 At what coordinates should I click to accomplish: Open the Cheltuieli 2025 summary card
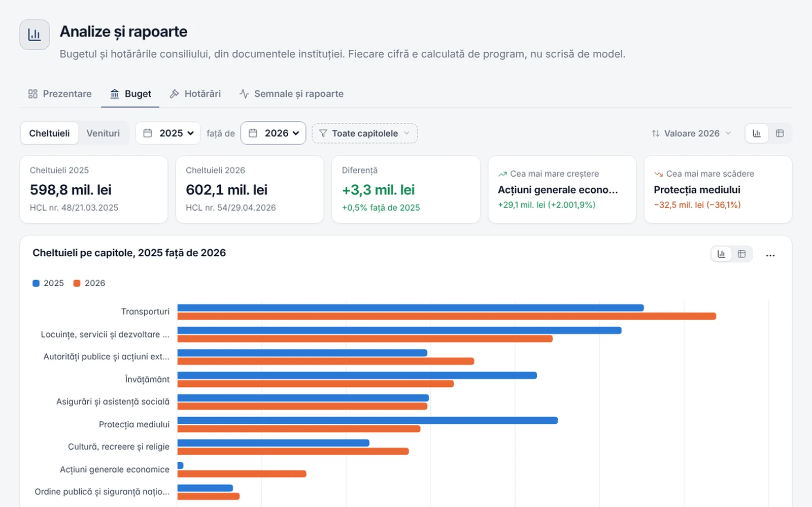click(x=94, y=189)
